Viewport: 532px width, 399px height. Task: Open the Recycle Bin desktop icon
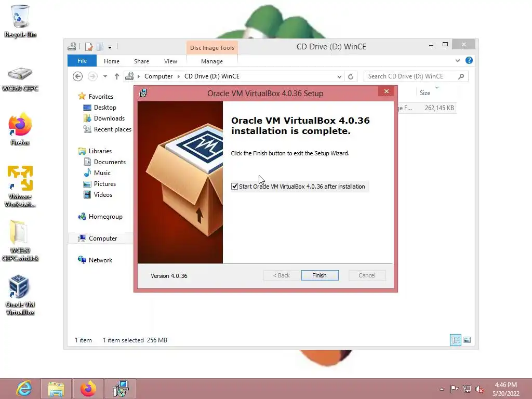20,21
